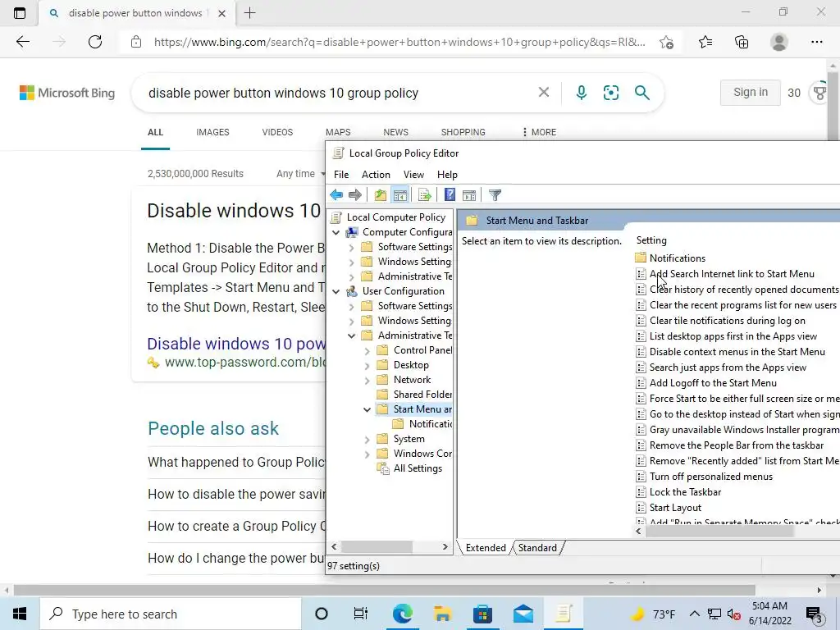Select 'Lock the Taskbar' setting
Image resolution: width=840 pixels, height=630 pixels.
coord(685,492)
